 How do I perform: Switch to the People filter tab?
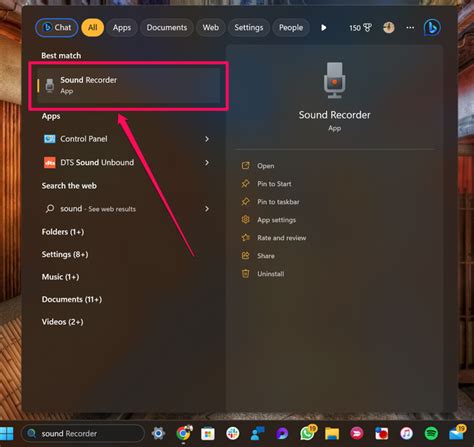coord(291,28)
